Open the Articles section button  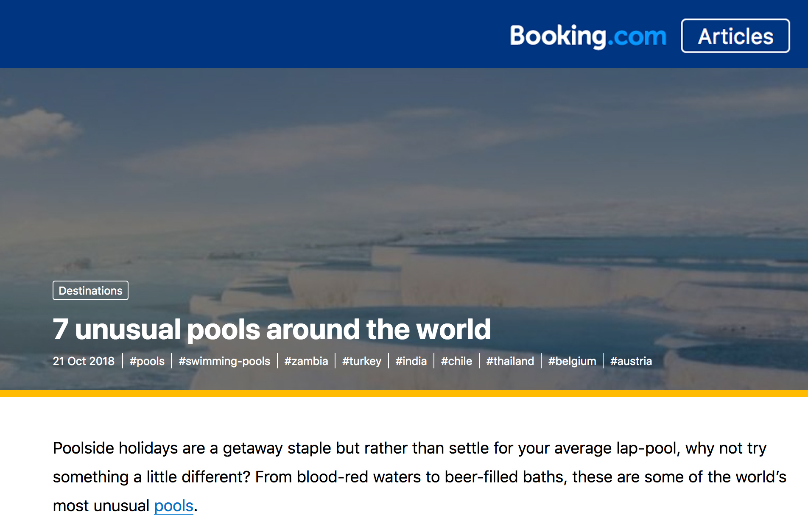(x=735, y=36)
